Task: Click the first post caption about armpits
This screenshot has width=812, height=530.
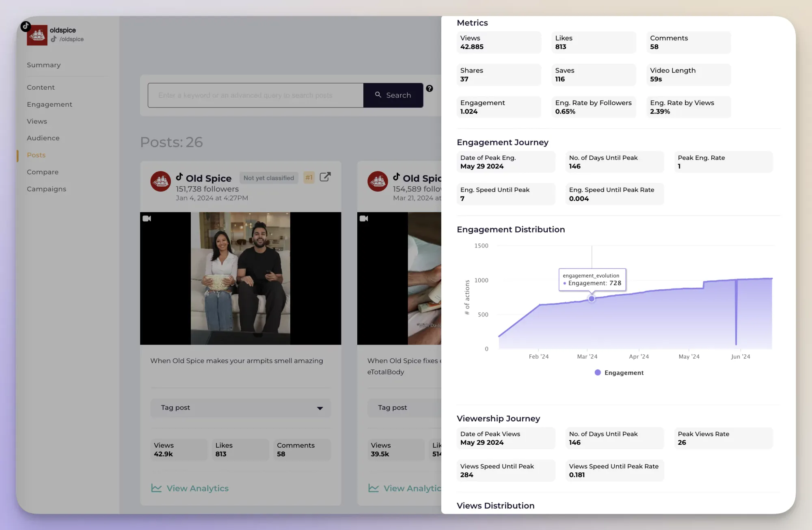Action: click(237, 361)
